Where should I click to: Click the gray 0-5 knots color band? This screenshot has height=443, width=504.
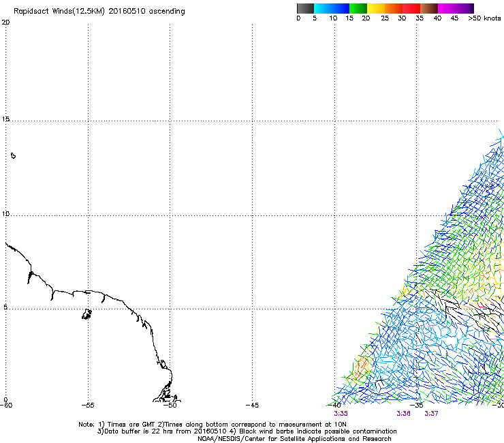[x=305, y=8]
